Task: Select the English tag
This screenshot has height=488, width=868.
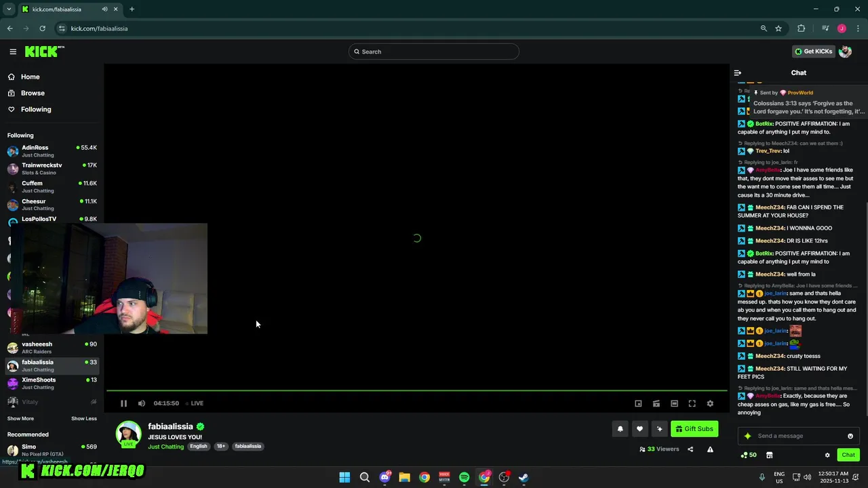Action: coord(198,446)
